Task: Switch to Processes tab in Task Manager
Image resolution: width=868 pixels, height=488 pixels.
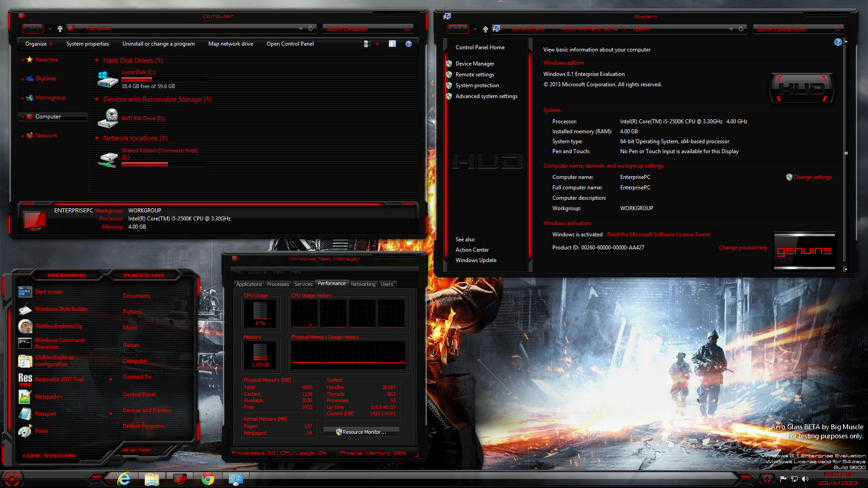Action: click(278, 284)
